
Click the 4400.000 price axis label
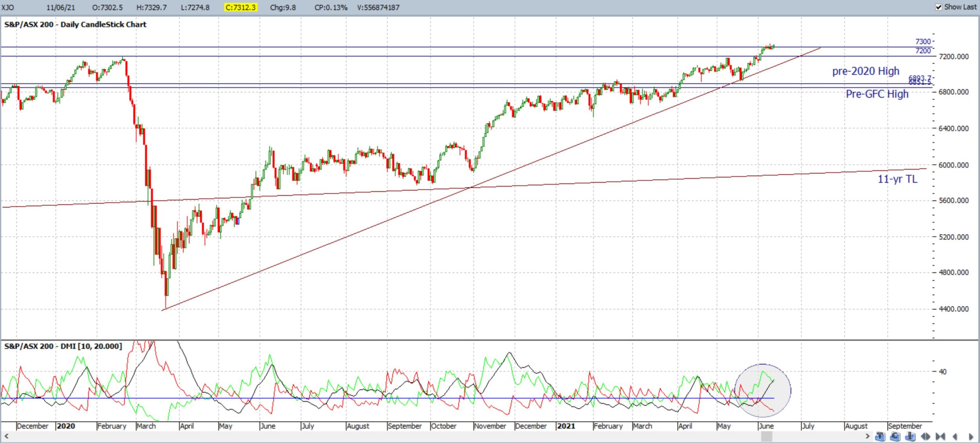click(953, 309)
